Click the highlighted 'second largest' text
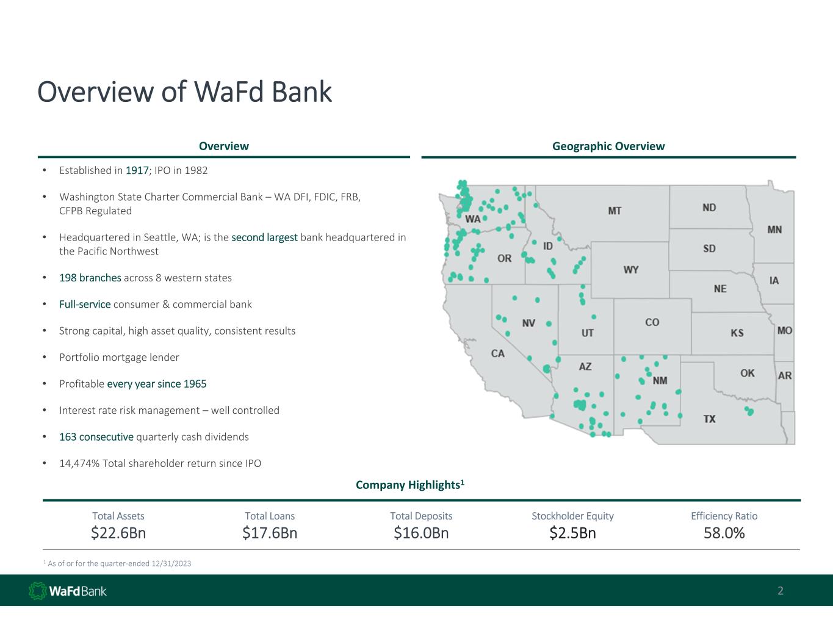Viewport: 833px width, 644px height. tap(264, 237)
